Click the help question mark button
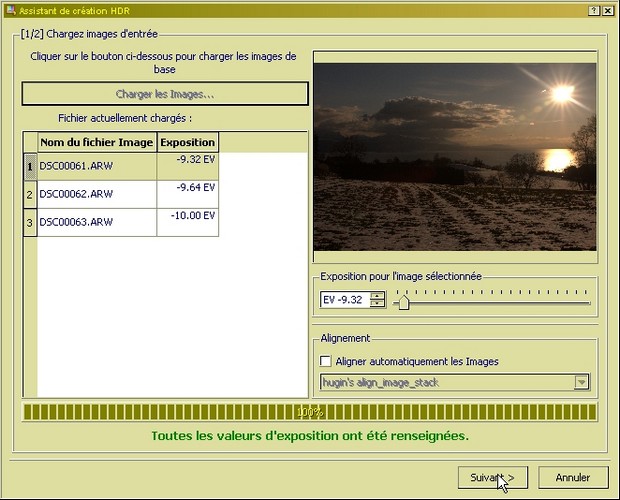The height and width of the screenshot is (500, 620). click(x=594, y=9)
